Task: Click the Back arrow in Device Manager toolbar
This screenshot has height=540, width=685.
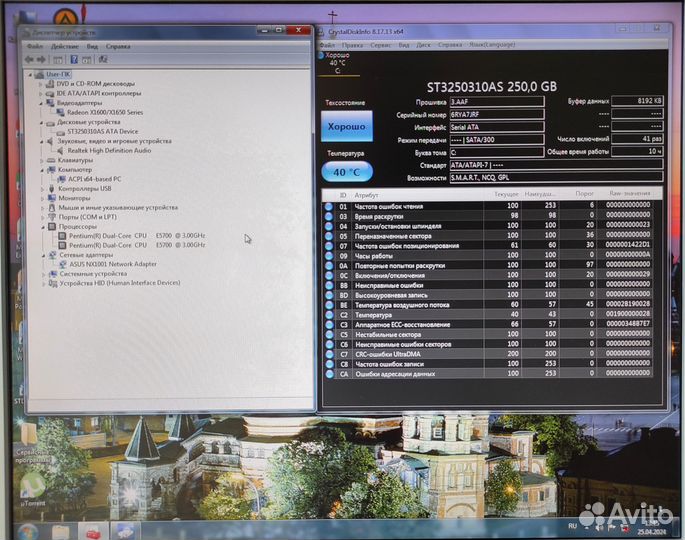Action: (x=29, y=60)
